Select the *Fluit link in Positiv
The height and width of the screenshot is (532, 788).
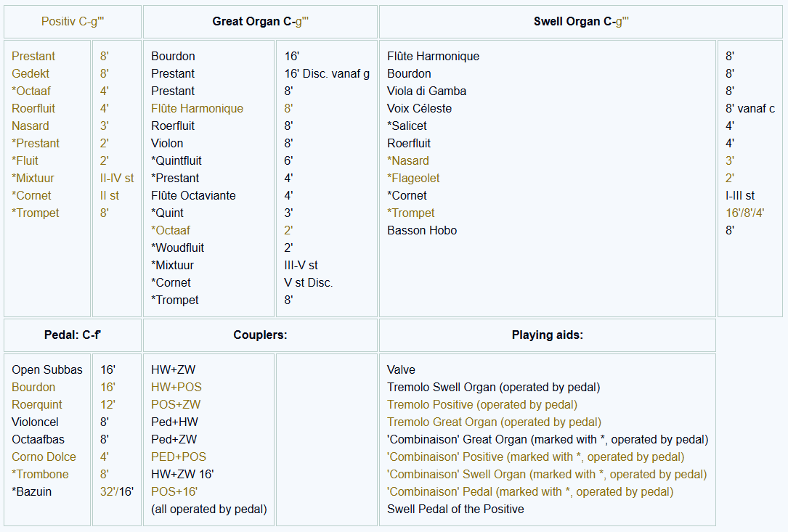[25, 160]
